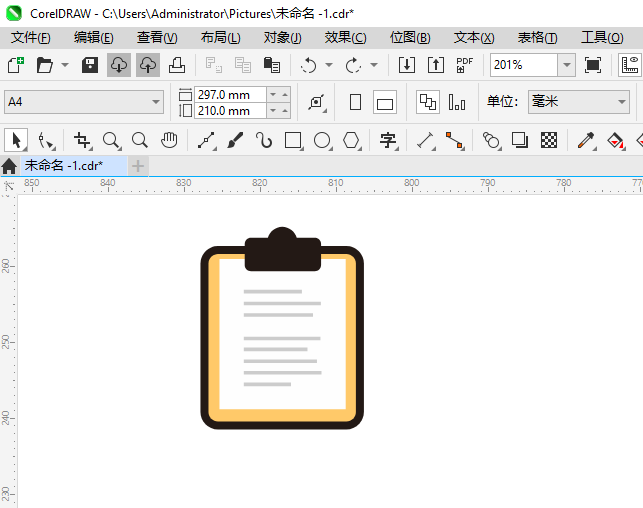Viewport: 643px width, 508px height.
Task: Click the page width 297.0 mm field
Action: tap(230, 95)
